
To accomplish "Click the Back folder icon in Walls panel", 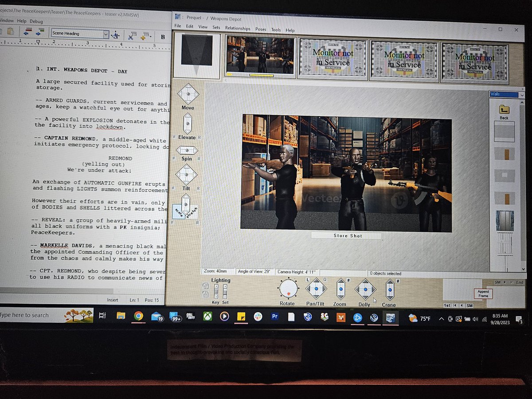I will tap(504, 109).
